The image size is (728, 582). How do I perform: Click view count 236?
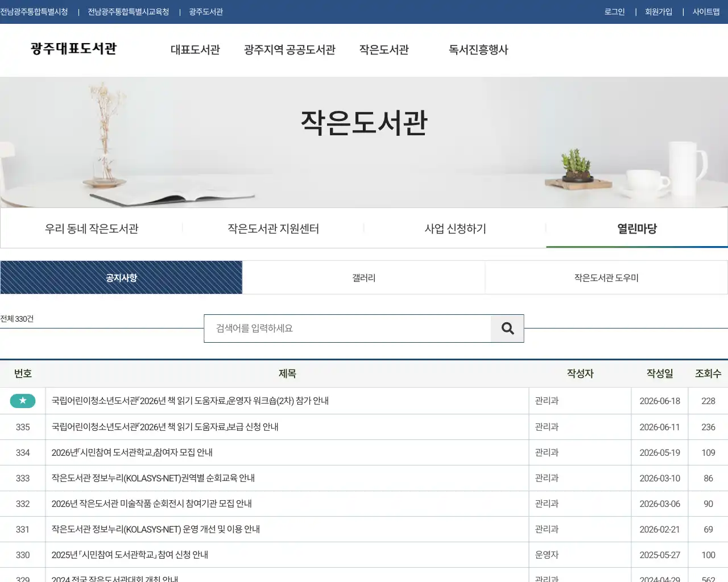pyautogui.click(x=708, y=427)
